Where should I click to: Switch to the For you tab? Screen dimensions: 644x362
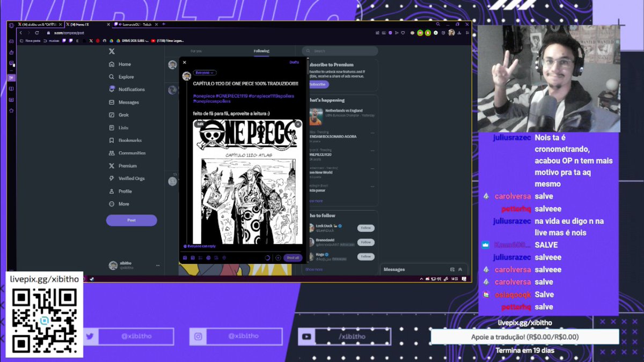click(196, 51)
